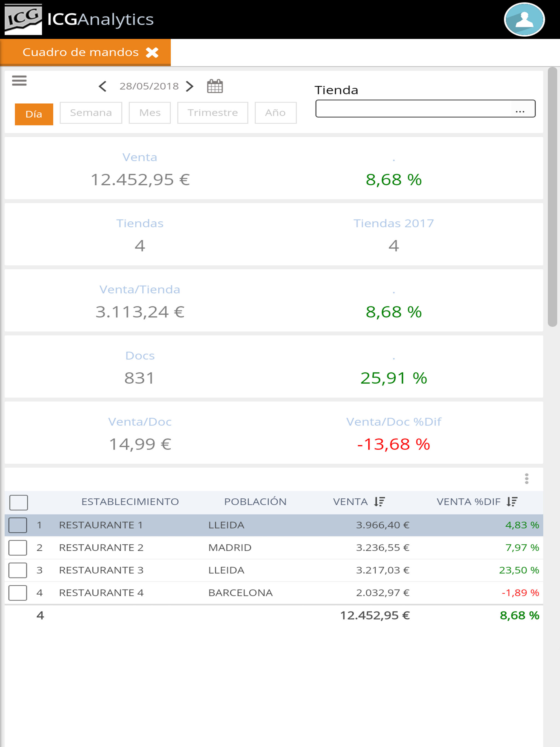Select the Mes period button
Viewport: 560px width, 747px height.
click(150, 113)
